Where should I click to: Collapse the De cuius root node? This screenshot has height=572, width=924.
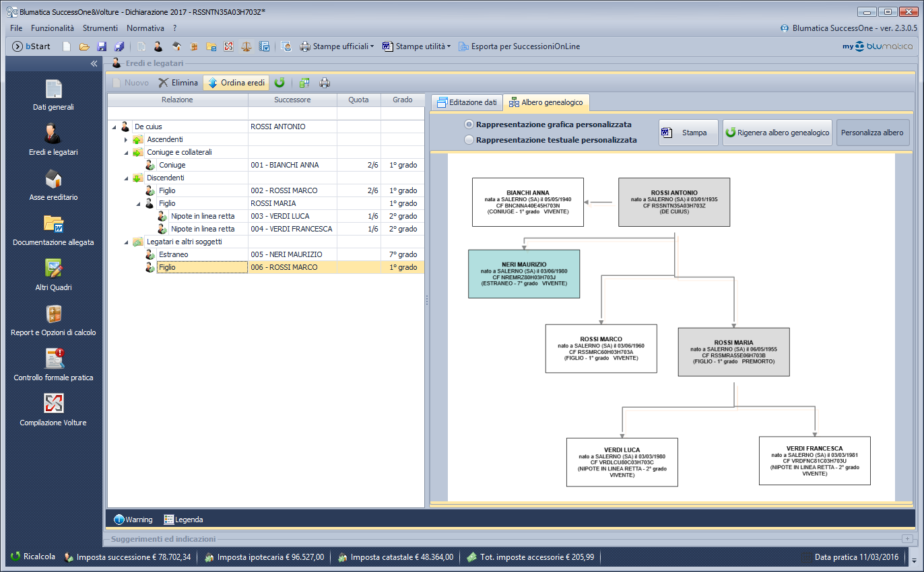(113, 127)
